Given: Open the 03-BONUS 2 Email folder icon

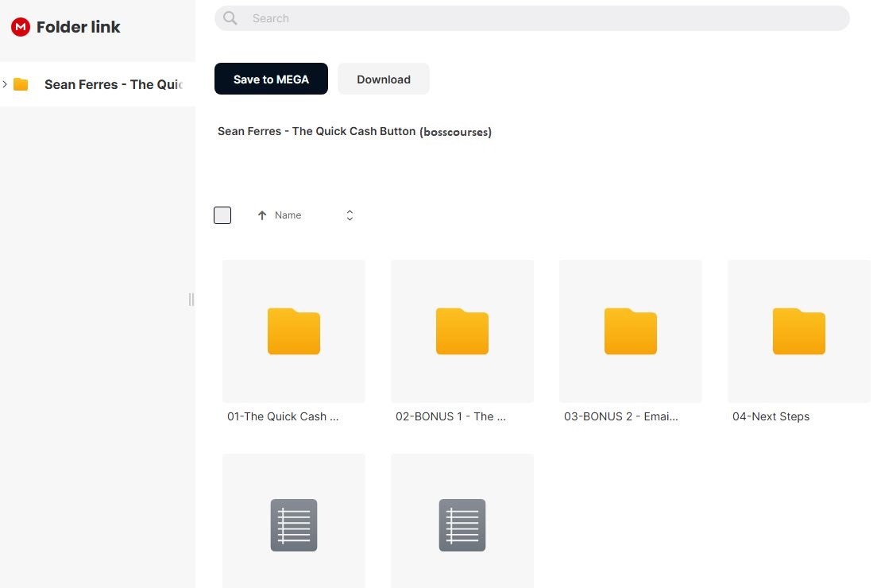Looking at the screenshot, I should [631, 331].
